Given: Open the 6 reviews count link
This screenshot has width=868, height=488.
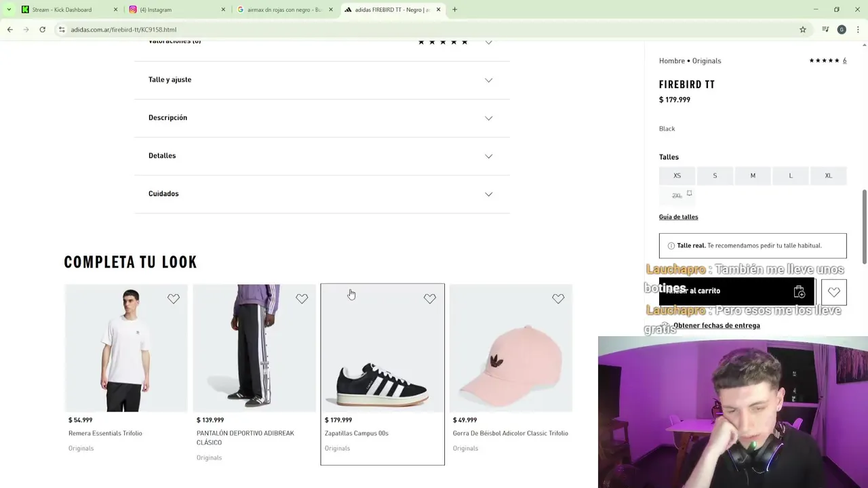Looking at the screenshot, I should [844, 61].
